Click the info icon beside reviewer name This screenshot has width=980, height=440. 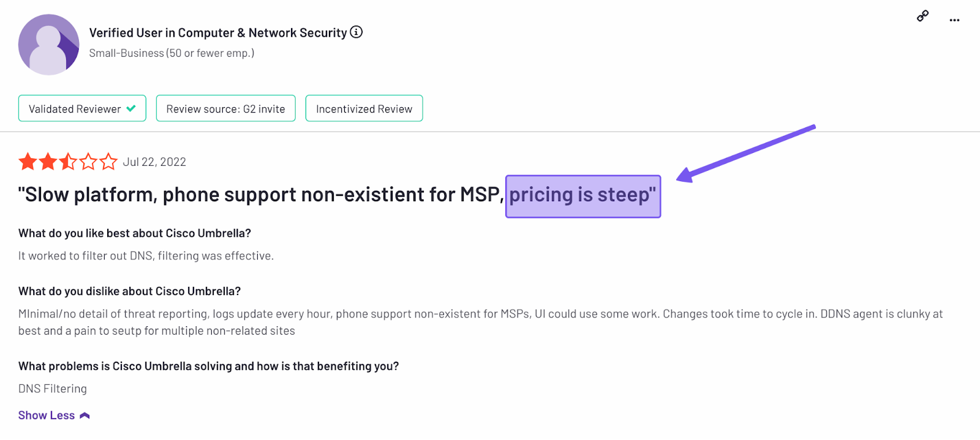pyautogui.click(x=356, y=32)
